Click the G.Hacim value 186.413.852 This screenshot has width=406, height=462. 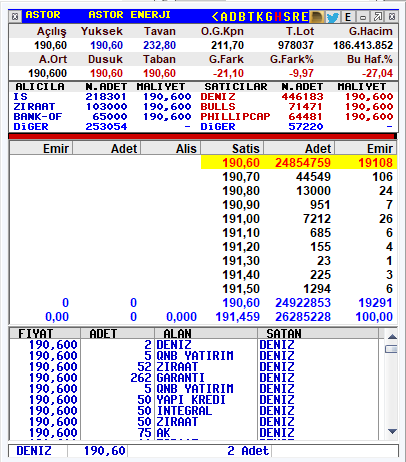[363, 45]
